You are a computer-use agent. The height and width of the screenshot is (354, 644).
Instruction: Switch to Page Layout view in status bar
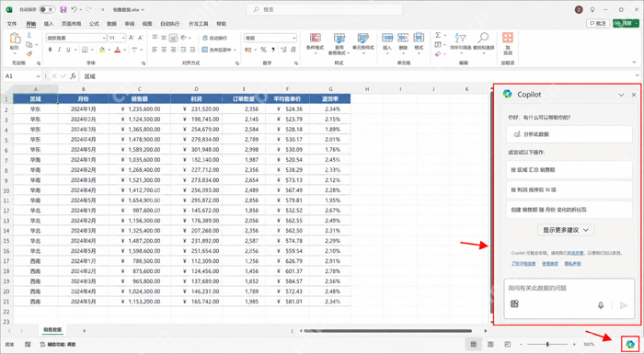tap(490, 344)
